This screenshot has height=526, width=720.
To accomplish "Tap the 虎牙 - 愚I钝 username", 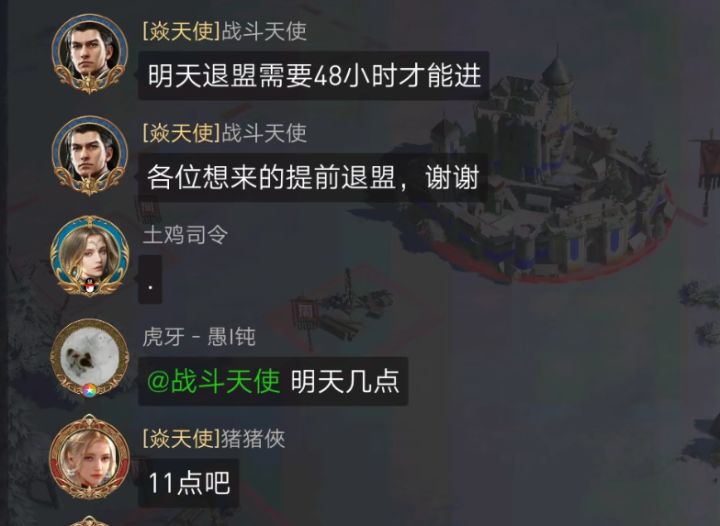I will 199,337.
